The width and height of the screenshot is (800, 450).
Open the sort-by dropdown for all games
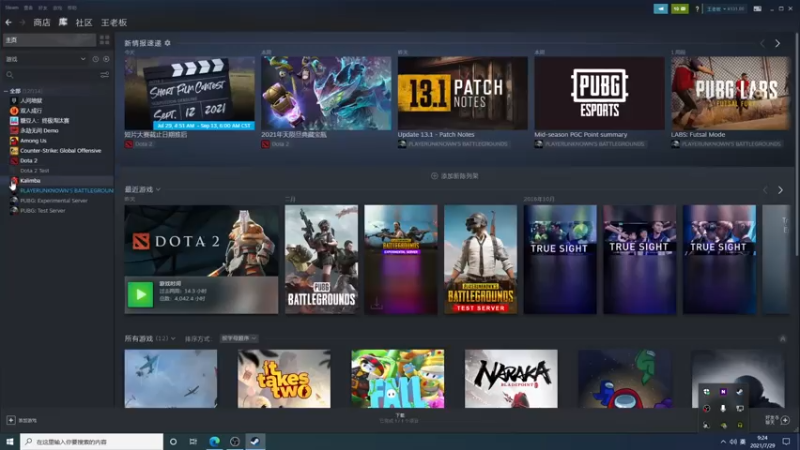pos(239,338)
